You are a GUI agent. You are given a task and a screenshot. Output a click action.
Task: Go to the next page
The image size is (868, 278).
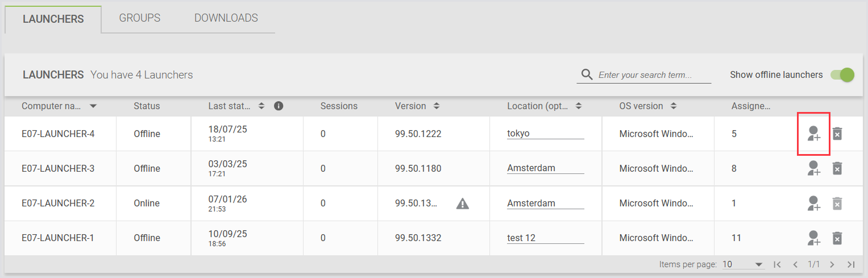(832, 264)
